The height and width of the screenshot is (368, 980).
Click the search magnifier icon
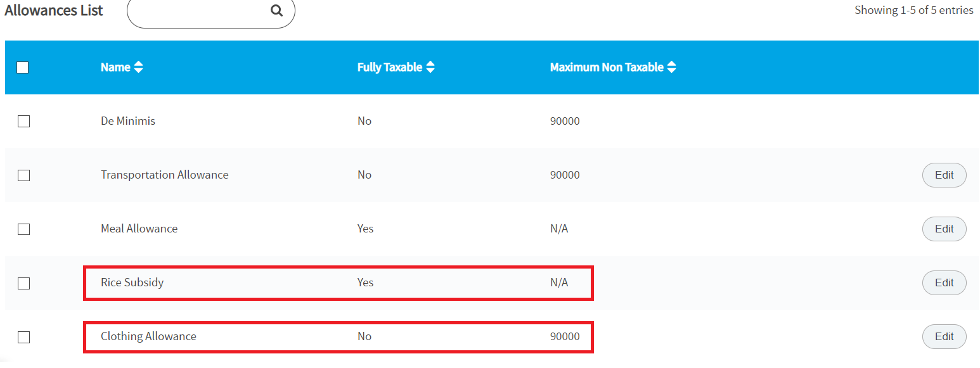tap(276, 11)
